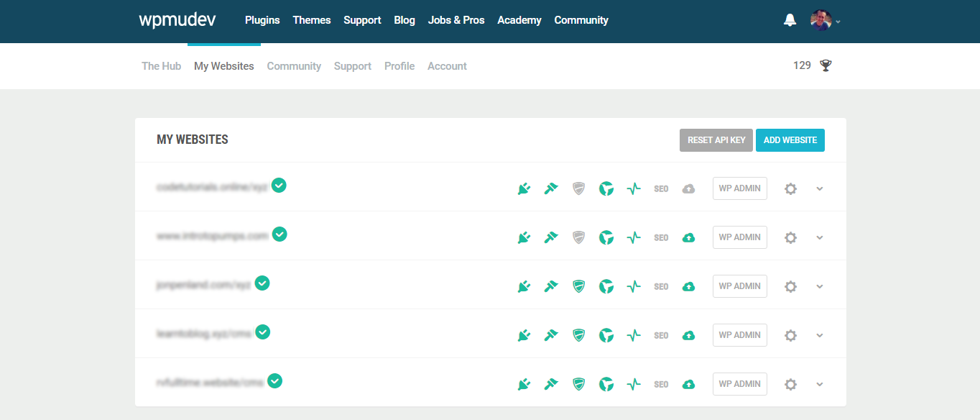The image size is (980, 420).
Task: Click the green verified checkmark beside codetutorials.online
Action: tap(279, 185)
